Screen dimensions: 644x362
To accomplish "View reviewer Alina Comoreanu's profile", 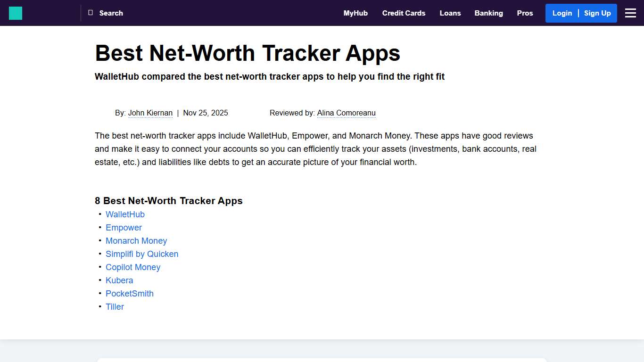I will pos(347,113).
